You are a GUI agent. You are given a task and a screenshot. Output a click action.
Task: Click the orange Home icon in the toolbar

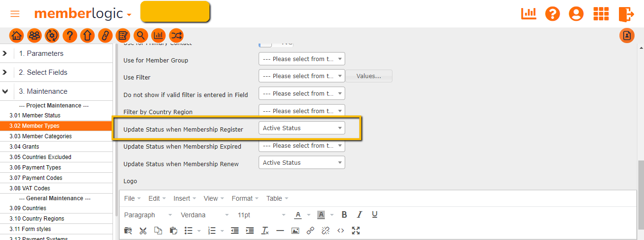17,36
